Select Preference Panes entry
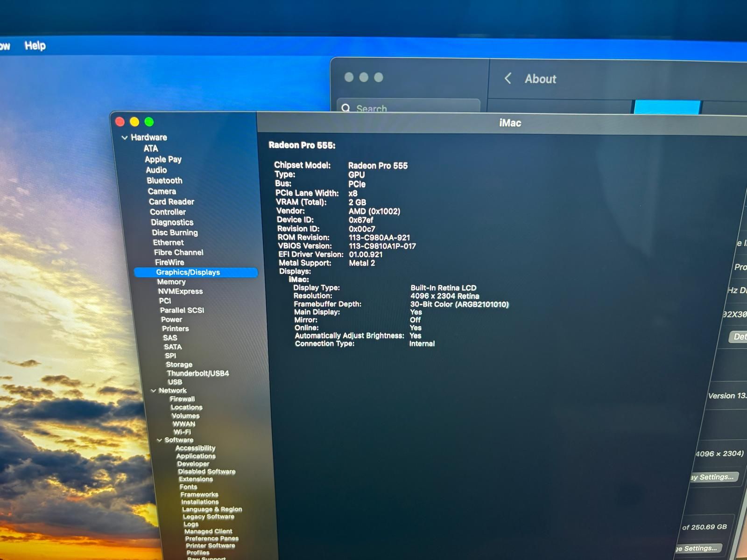 212,539
